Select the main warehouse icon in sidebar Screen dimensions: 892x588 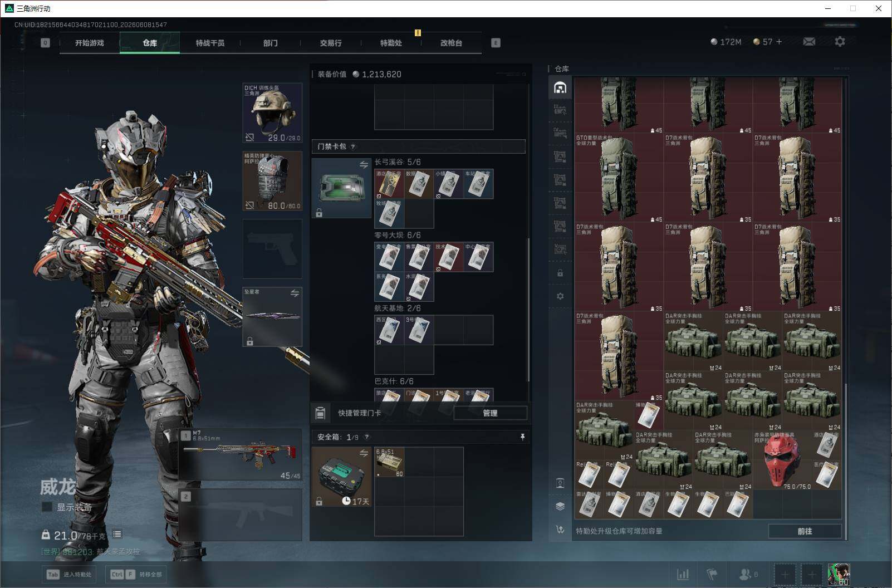point(560,87)
